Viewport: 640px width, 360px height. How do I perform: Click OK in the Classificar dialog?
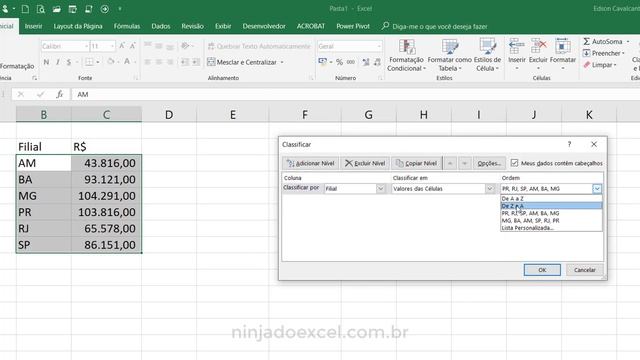(542, 270)
